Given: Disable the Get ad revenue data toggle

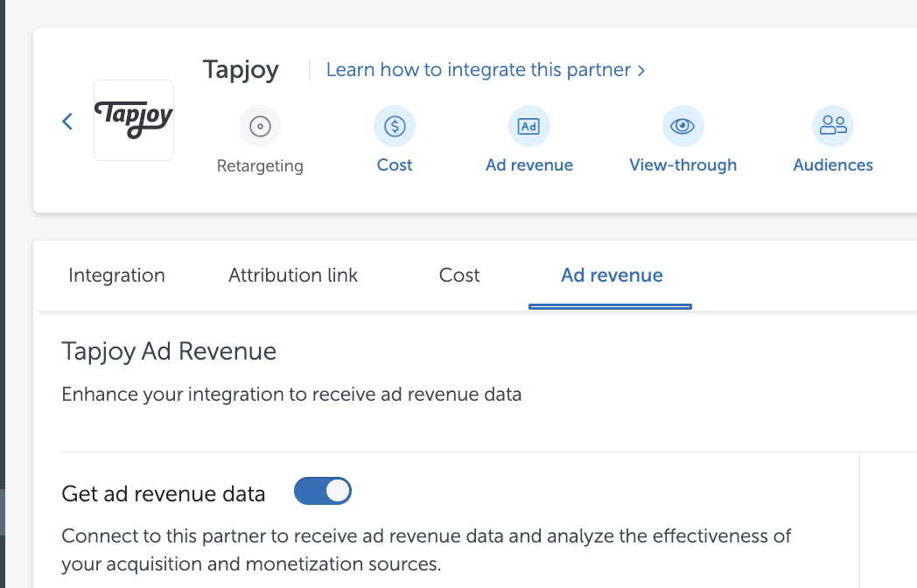Looking at the screenshot, I should point(323,491).
